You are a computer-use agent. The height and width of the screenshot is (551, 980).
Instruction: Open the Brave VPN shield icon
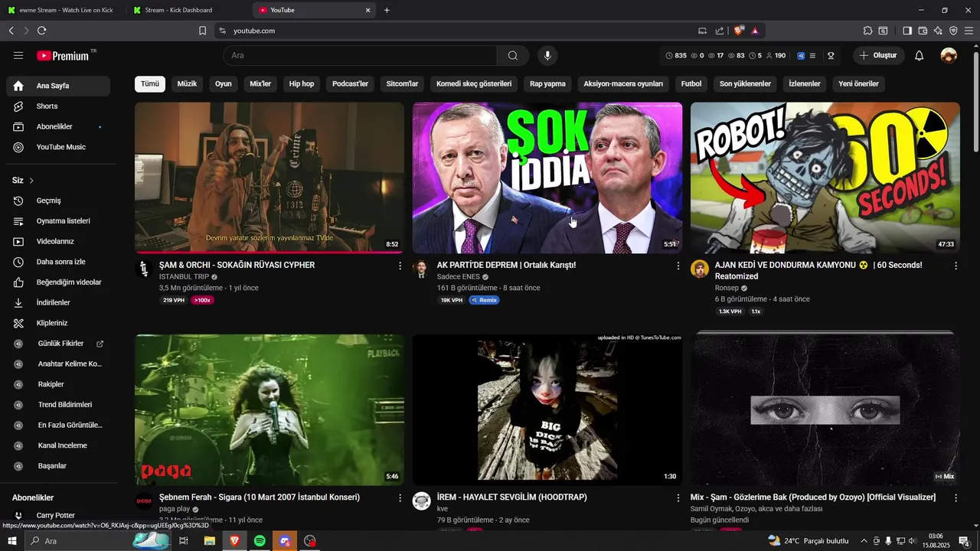[x=953, y=31]
